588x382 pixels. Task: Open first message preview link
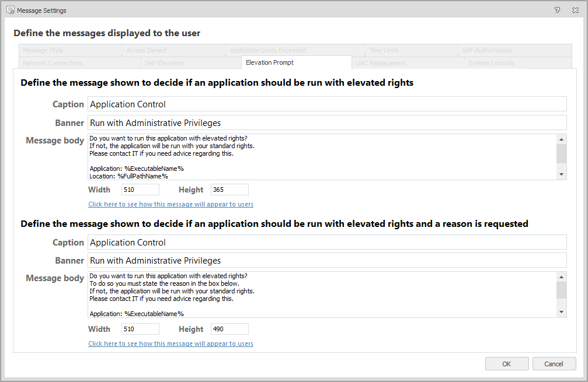pyautogui.click(x=171, y=204)
